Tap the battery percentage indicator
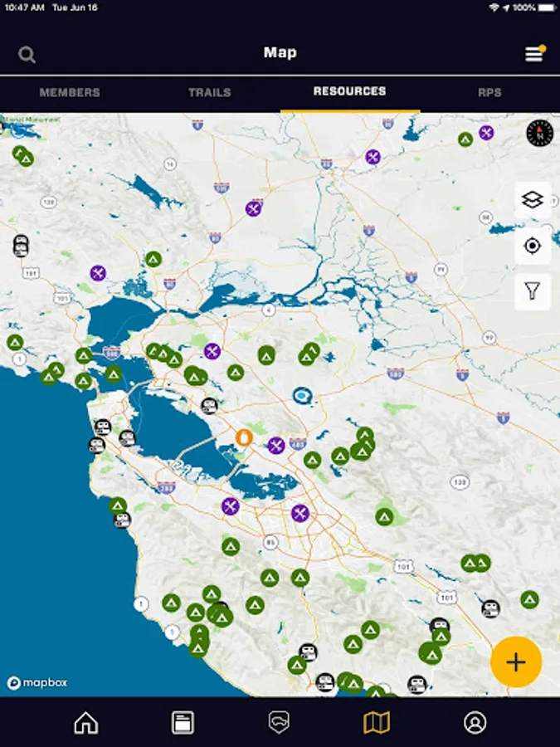The width and height of the screenshot is (560, 747). (523, 7)
